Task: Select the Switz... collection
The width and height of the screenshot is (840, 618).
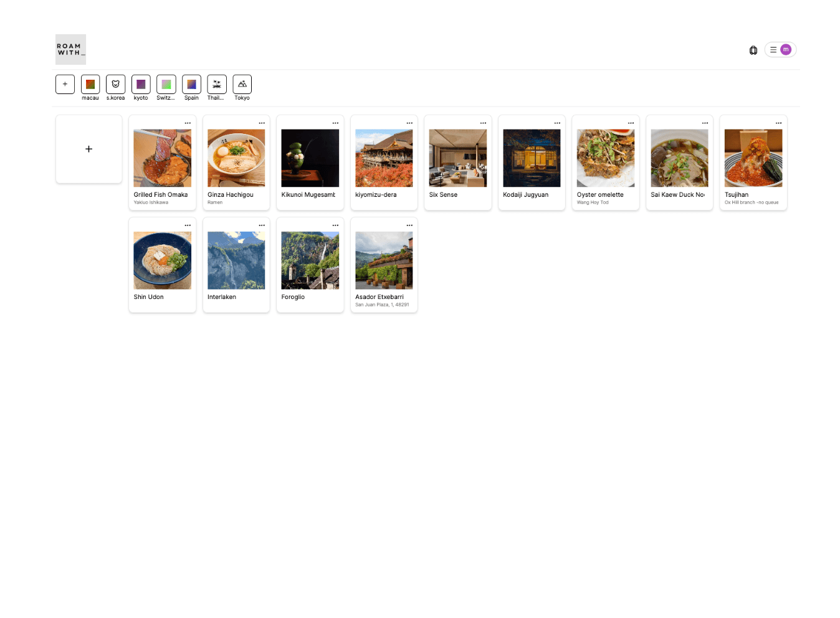Action: pos(166,84)
